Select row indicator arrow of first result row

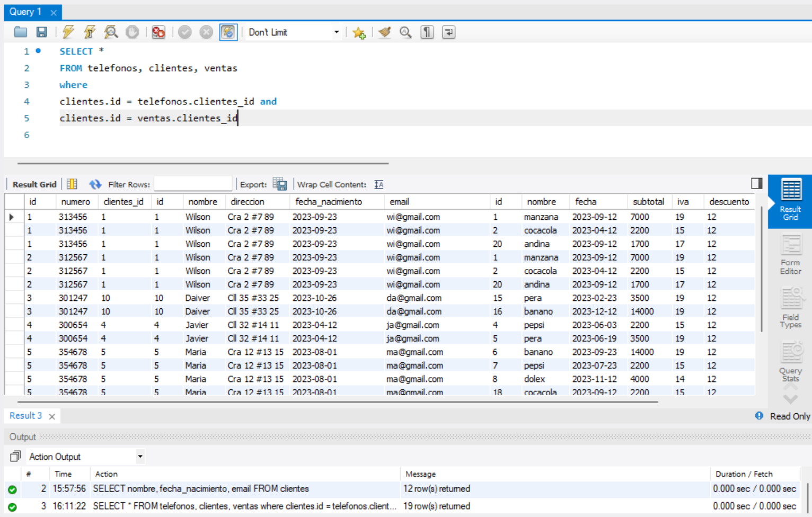(x=12, y=217)
